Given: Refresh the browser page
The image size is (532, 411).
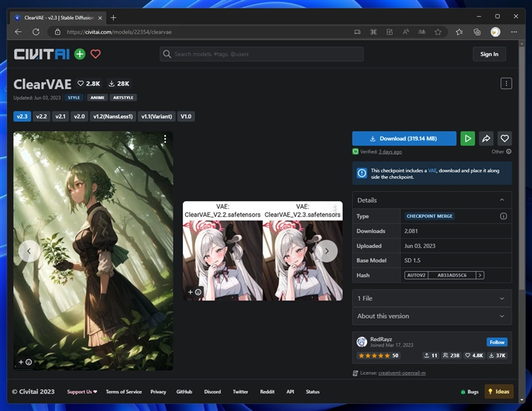Looking at the screenshot, I should pos(36,32).
